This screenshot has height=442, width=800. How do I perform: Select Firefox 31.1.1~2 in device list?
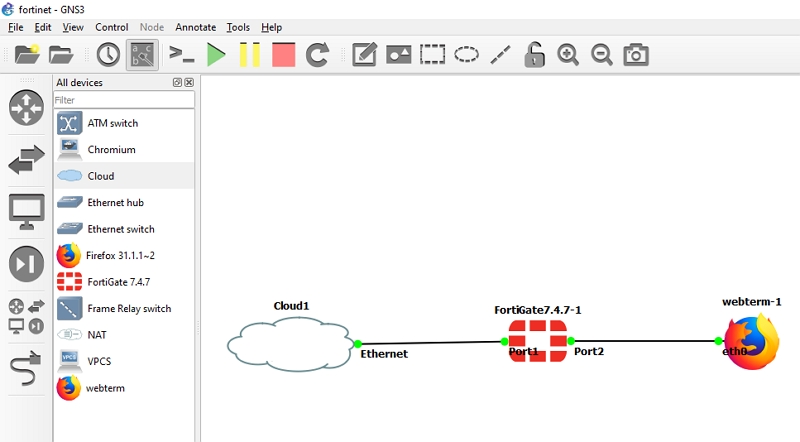coord(124,256)
